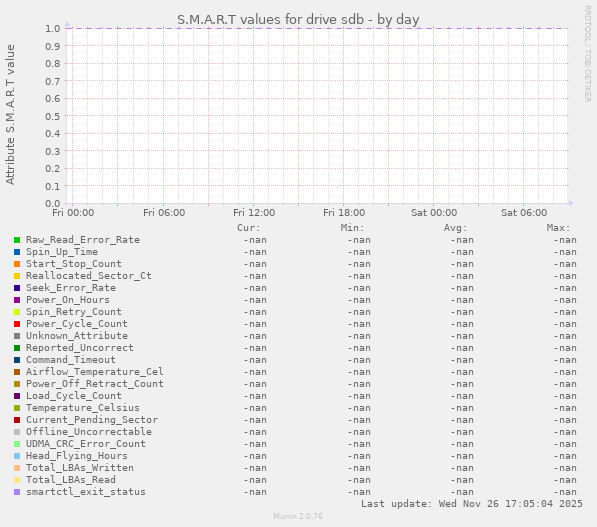The width and height of the screenshot is (597, 527).
Task: Select the Power_On_Hours legend label
Action: click(68, 300)
